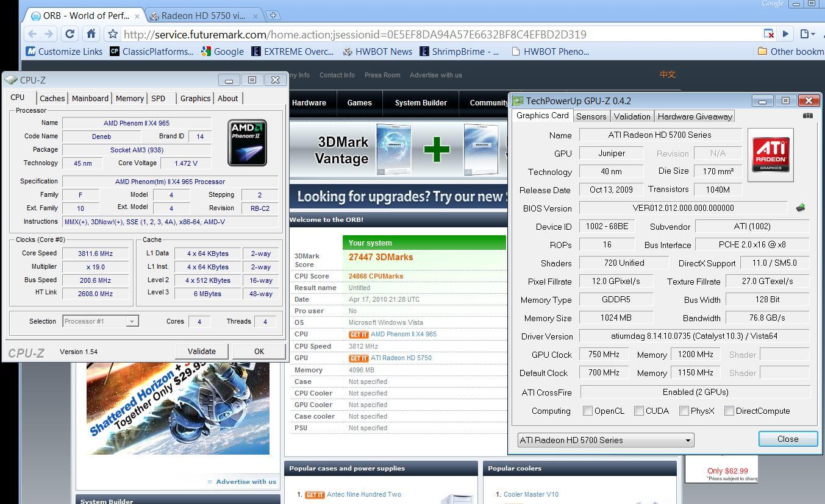Switch site language with the Chinese link
Image resolution: width=825 pixels, height=504 pixels.
pyautogui.click(x=668, y=74)
